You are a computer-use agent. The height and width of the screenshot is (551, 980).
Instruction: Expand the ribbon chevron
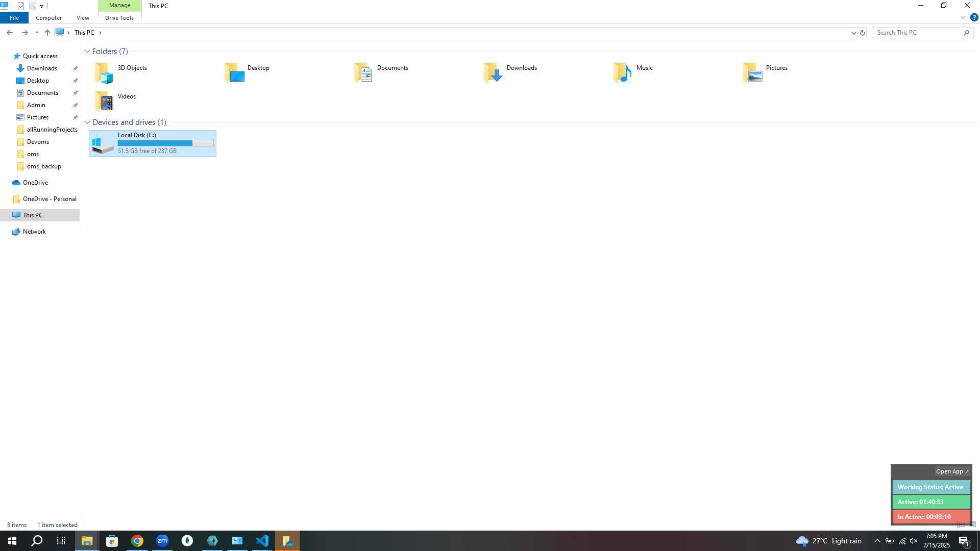point(963,17)
